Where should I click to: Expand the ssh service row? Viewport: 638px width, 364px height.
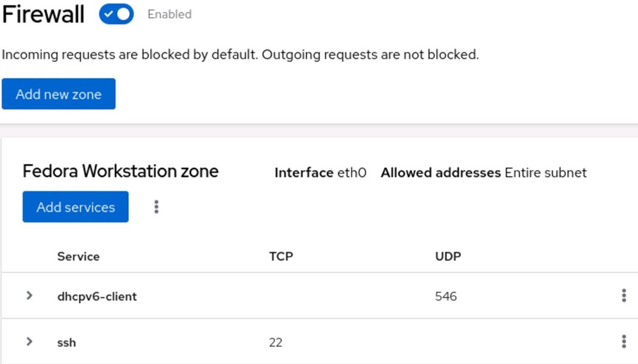[30, 342]
